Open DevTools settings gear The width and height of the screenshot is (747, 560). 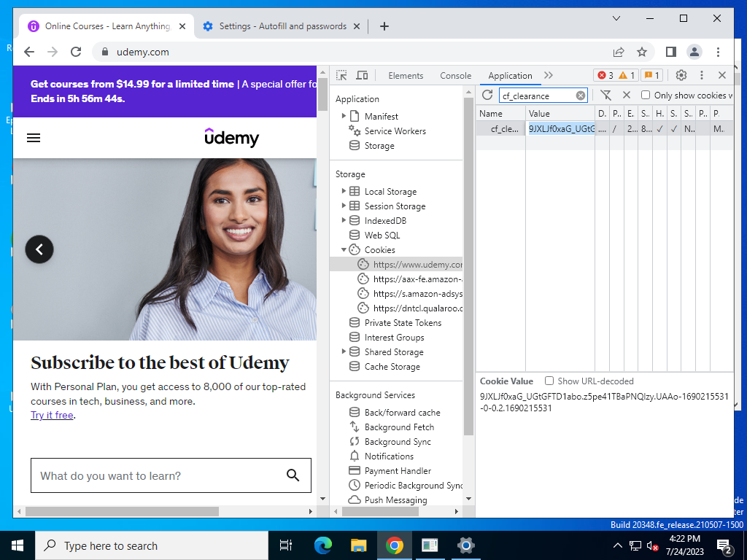(681, 75)
